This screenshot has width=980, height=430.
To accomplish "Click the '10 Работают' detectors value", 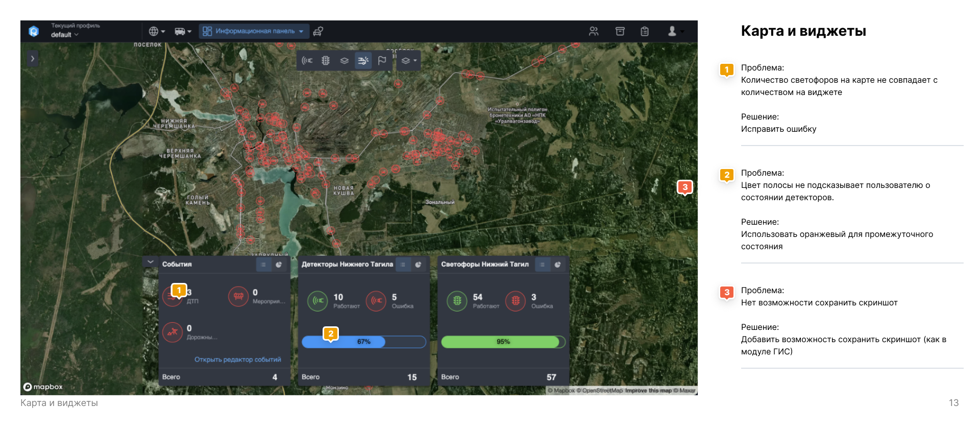I will point(347,301).
